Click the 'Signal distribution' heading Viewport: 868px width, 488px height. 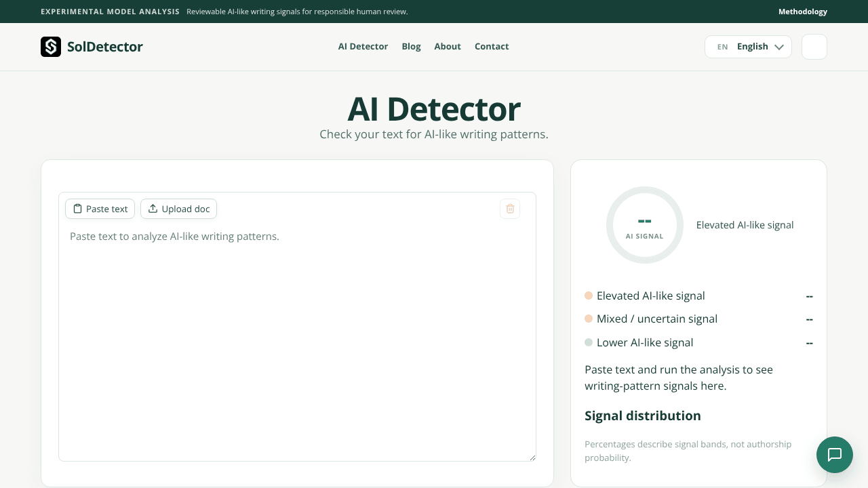point(643,416)
